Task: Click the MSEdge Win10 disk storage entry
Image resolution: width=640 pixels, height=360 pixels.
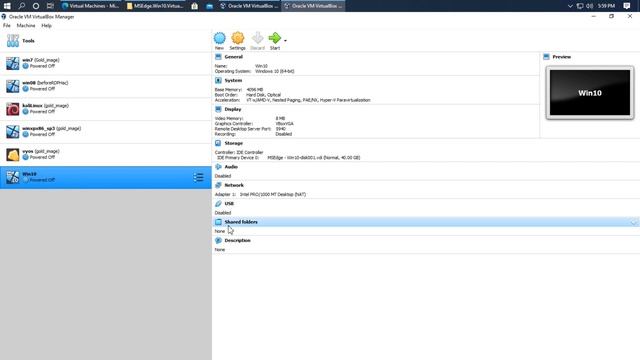Action: pos(313,158)
